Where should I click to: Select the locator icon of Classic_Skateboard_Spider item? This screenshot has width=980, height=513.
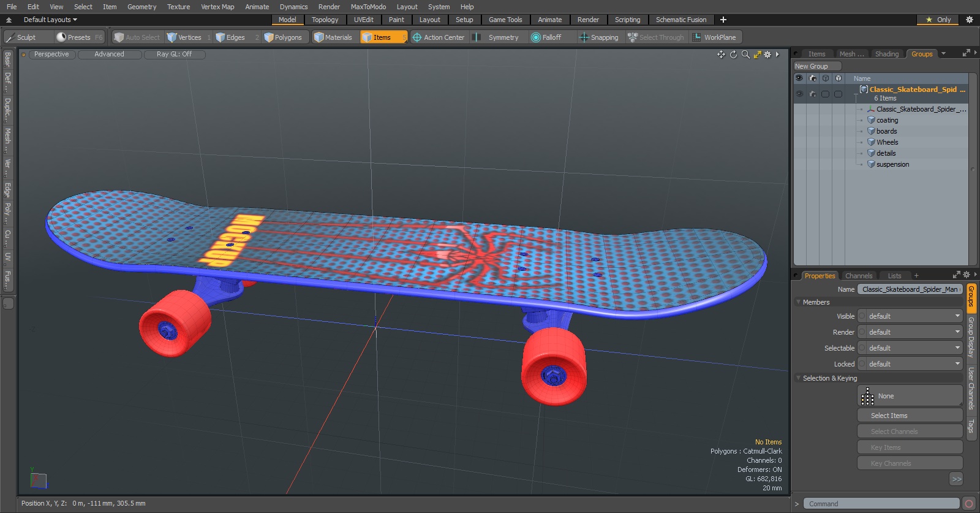coord(871,109)
